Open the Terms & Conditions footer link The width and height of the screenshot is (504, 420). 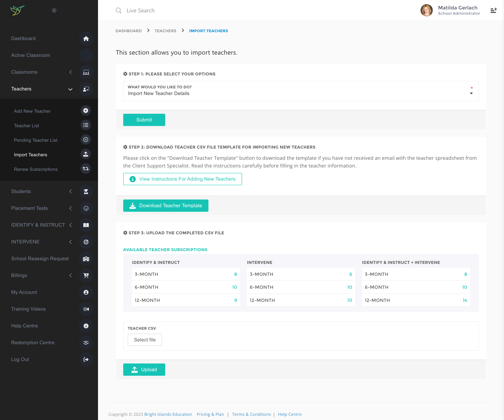point(251,414)
